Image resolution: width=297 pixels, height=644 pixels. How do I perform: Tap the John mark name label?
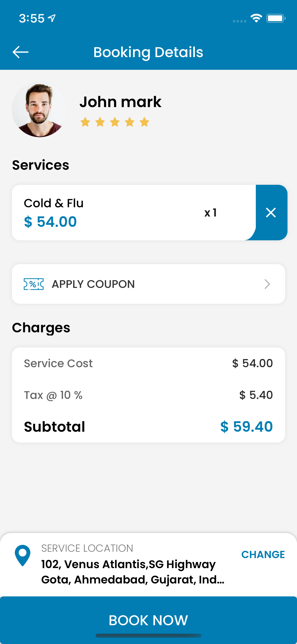[x=120, y=102]
